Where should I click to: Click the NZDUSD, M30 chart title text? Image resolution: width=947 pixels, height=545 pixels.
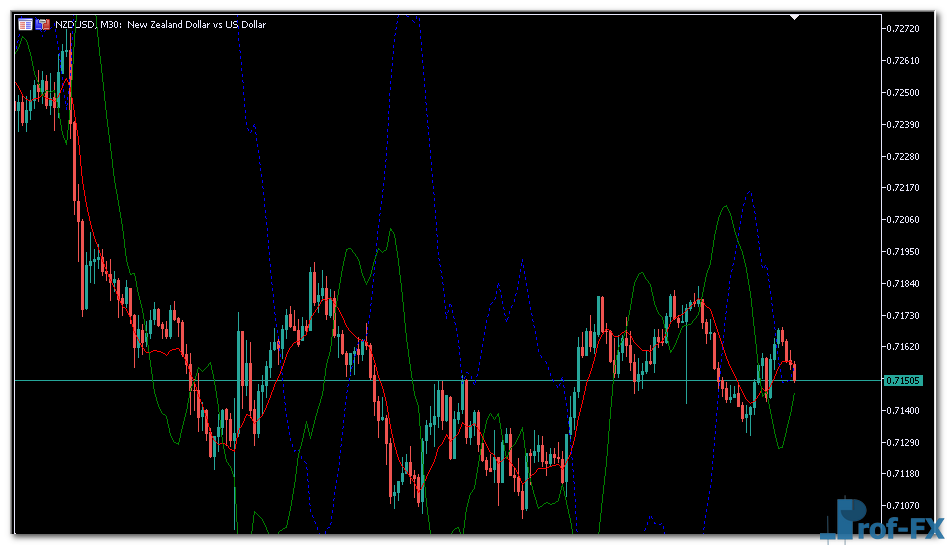pos(160,24)
